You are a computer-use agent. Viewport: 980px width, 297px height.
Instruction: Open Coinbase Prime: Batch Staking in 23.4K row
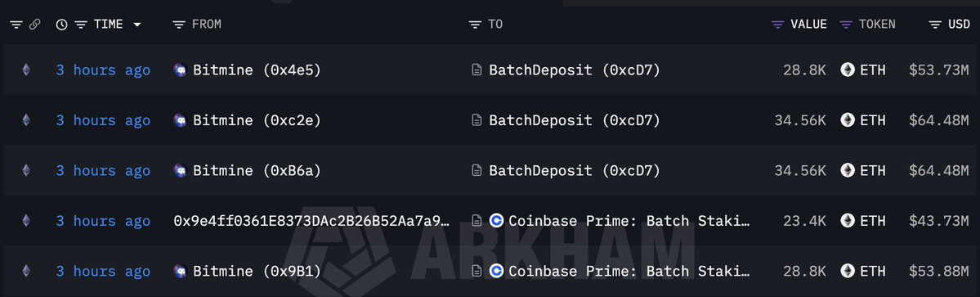click(x=629, y=221)
